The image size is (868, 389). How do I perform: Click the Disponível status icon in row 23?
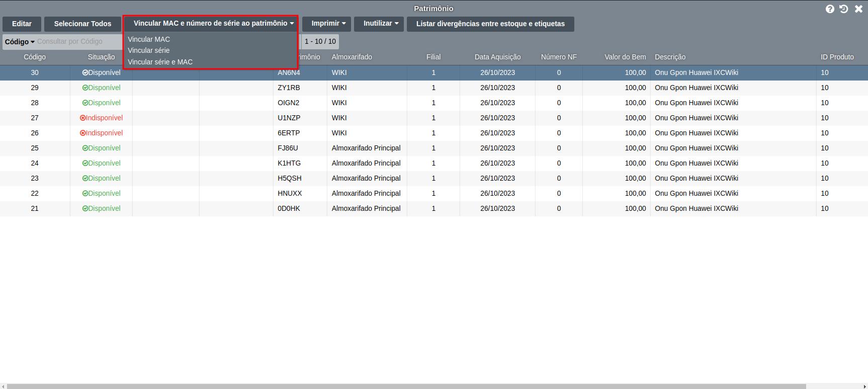click(x=85, y=178)
